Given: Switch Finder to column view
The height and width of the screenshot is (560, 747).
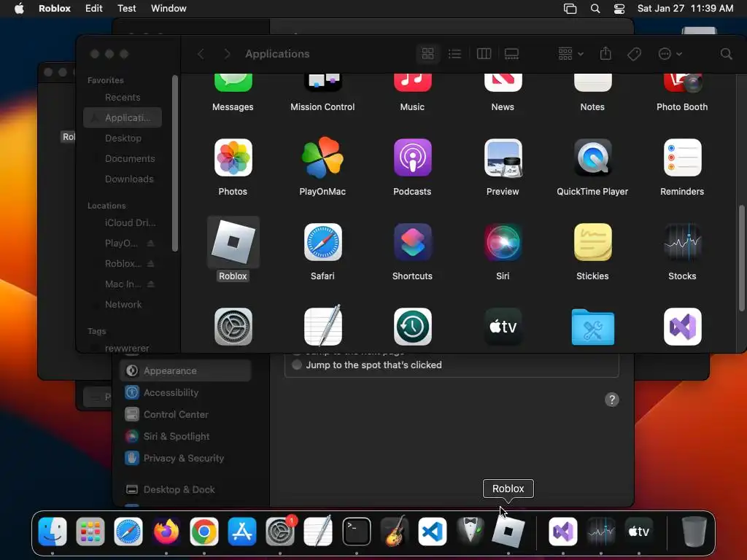Looking at the screenshot, I should tap(484, 54).
